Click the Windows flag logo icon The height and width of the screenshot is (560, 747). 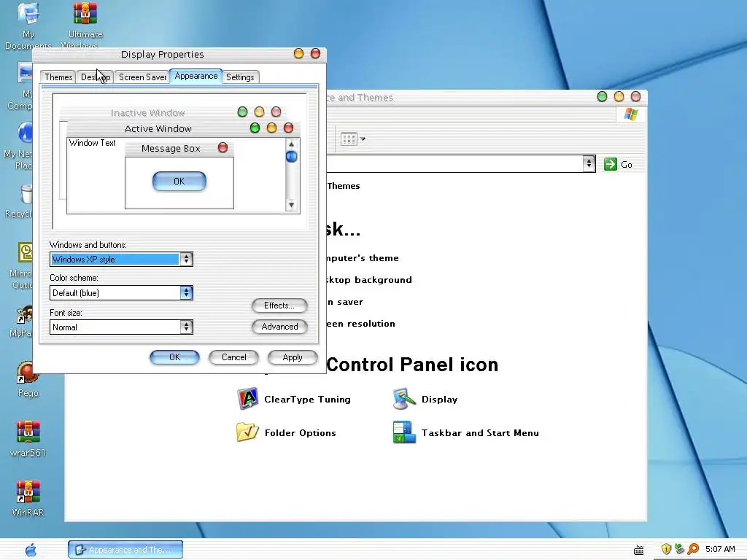click(631, 114)
